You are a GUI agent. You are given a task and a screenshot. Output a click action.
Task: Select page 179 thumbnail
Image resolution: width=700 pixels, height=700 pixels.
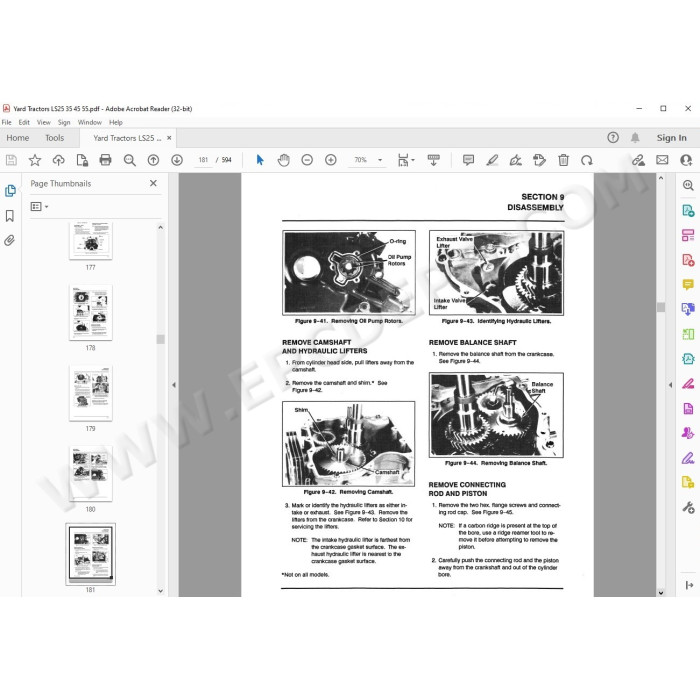tap(91, 393)
